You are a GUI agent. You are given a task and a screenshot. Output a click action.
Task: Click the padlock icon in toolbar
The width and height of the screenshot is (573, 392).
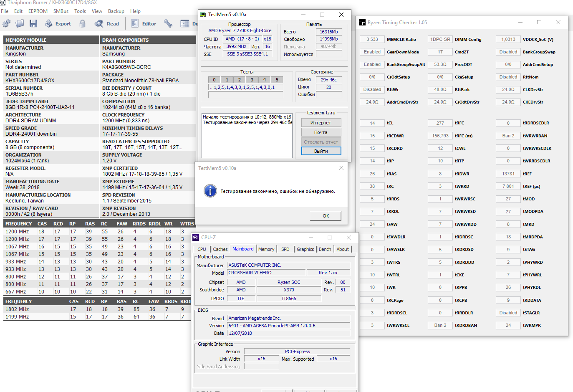pyautogui.click(x=83, y=24)
